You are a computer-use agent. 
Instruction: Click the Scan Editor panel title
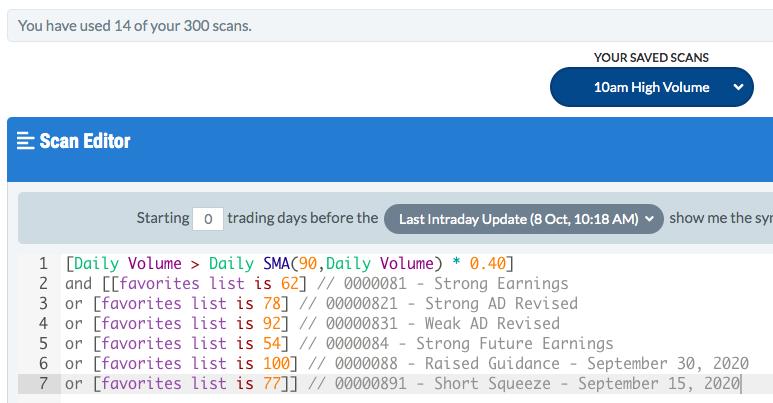click(x=85, y=141)
